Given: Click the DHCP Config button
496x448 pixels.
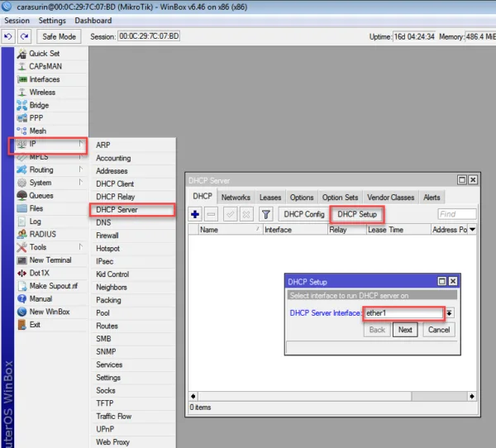Looking at the screenshot, I should tap(304, 214).
